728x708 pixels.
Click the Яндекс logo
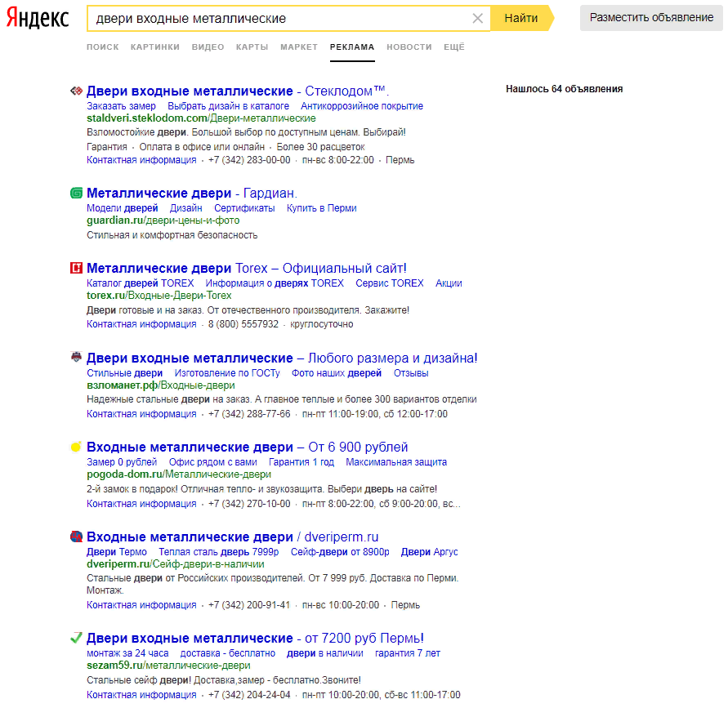38,18
